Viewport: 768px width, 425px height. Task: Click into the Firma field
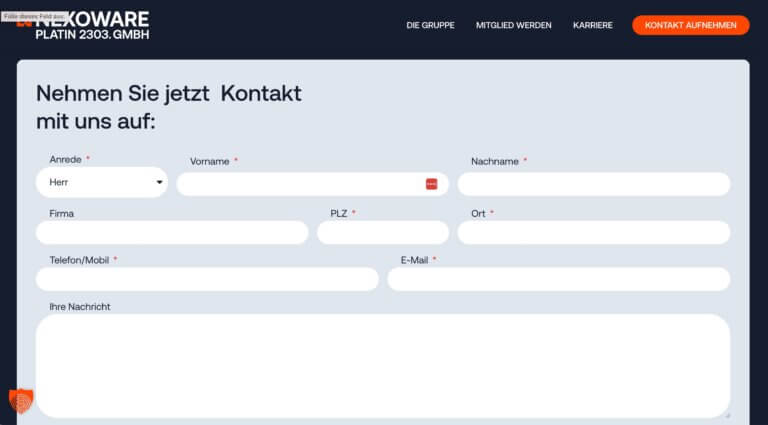tap(172, 232)
